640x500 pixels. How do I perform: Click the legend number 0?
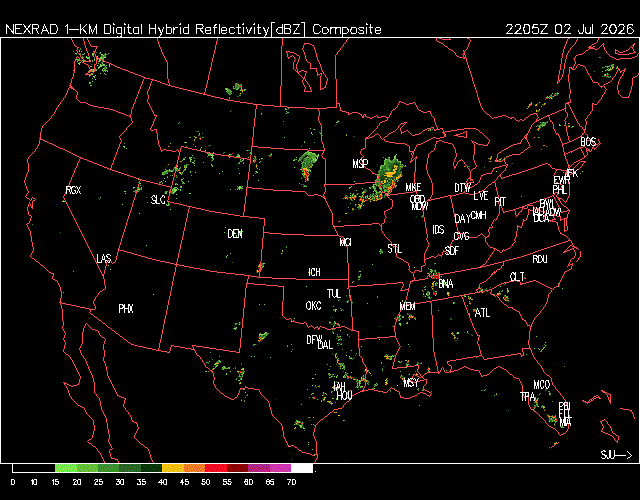[13, 482]
